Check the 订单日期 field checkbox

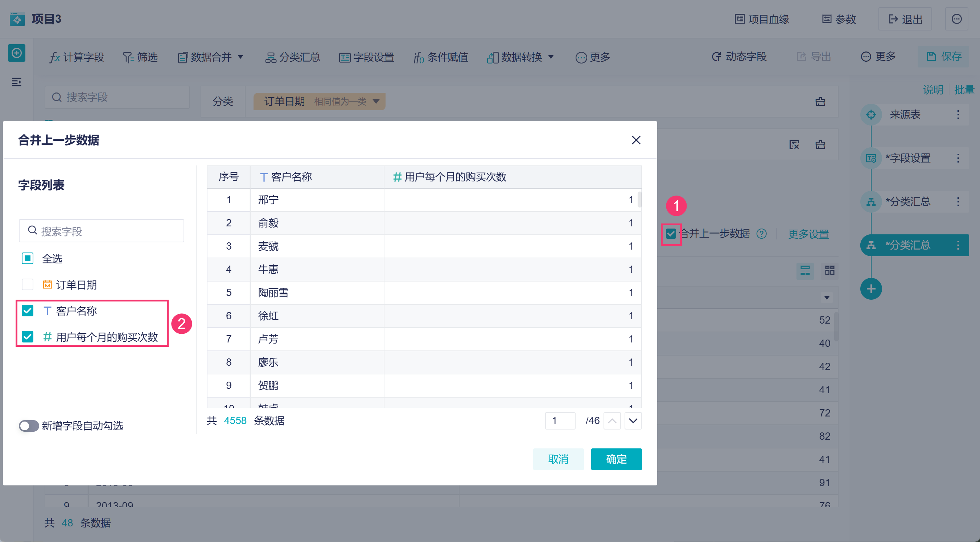click(28, 285)
